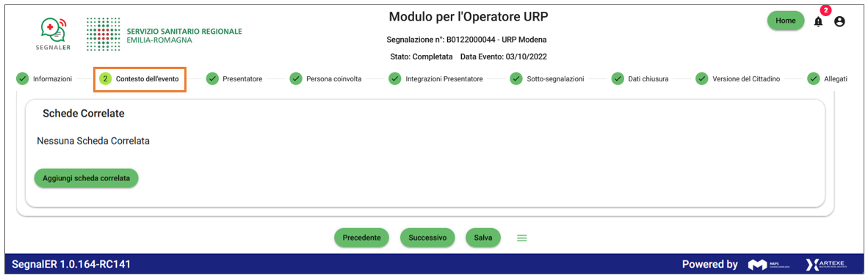Click the Aggiungi scheda correlata button
Viewport: 868px width, 278px height.
tap(87, 178)
